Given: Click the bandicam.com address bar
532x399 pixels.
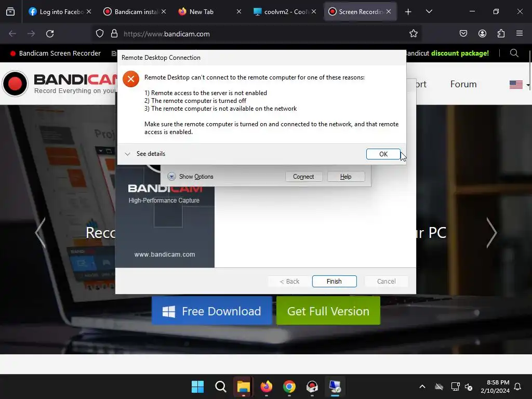Looking at the screenshot, I should (x=258, y=34).
